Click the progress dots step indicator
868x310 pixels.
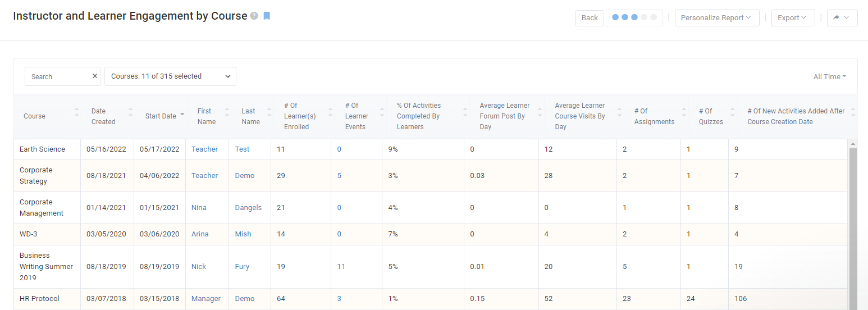(634, 18)
